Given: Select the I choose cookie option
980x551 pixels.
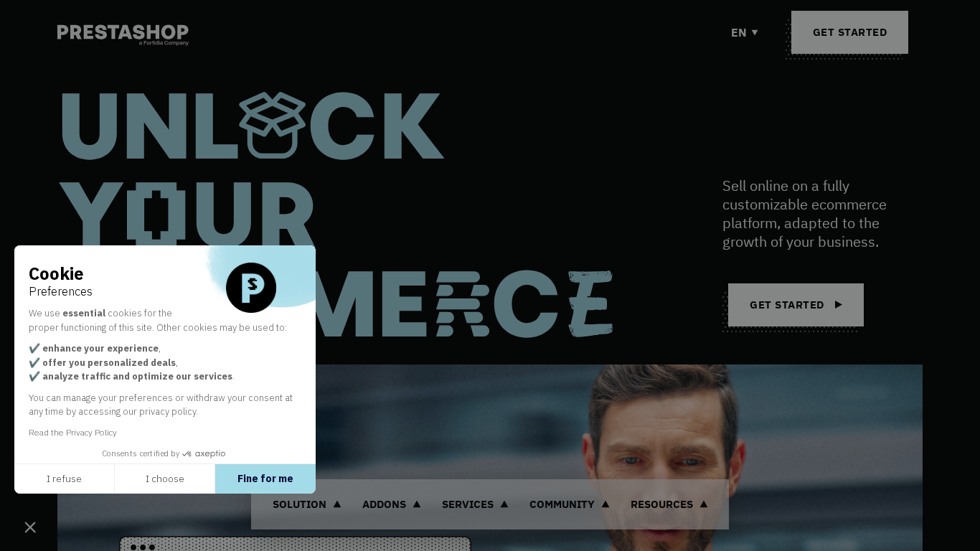Looking at the screenshot, I should coord(165,479).
